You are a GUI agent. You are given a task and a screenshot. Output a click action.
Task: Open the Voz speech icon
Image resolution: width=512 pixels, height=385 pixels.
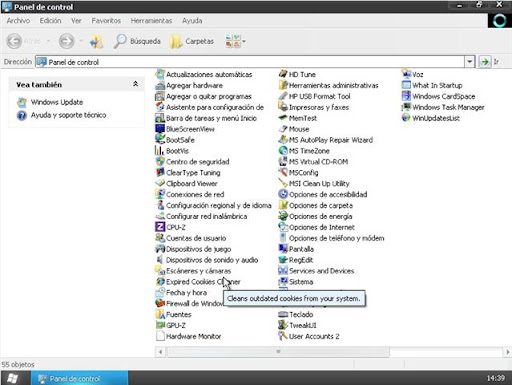point(406,74)
